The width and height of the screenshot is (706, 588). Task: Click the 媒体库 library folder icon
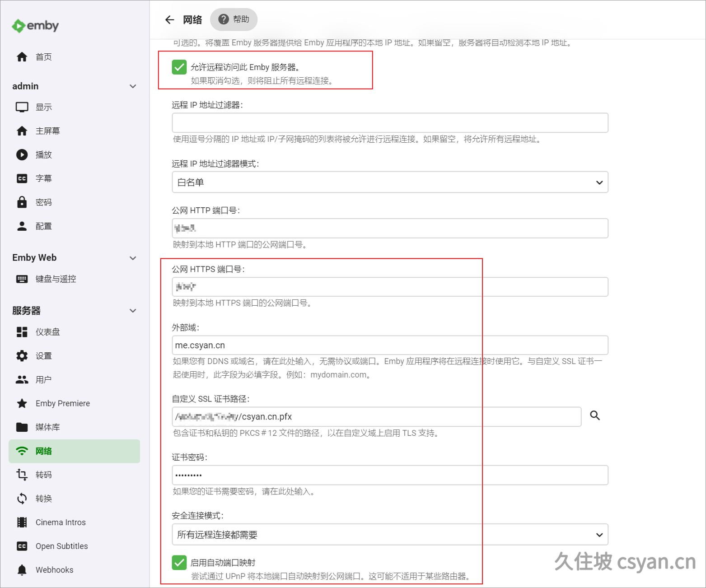click(x=22, y=427)
